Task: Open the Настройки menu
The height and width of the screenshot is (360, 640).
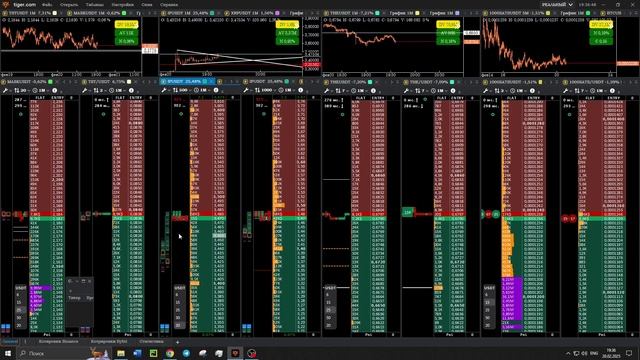Action: 122,5
